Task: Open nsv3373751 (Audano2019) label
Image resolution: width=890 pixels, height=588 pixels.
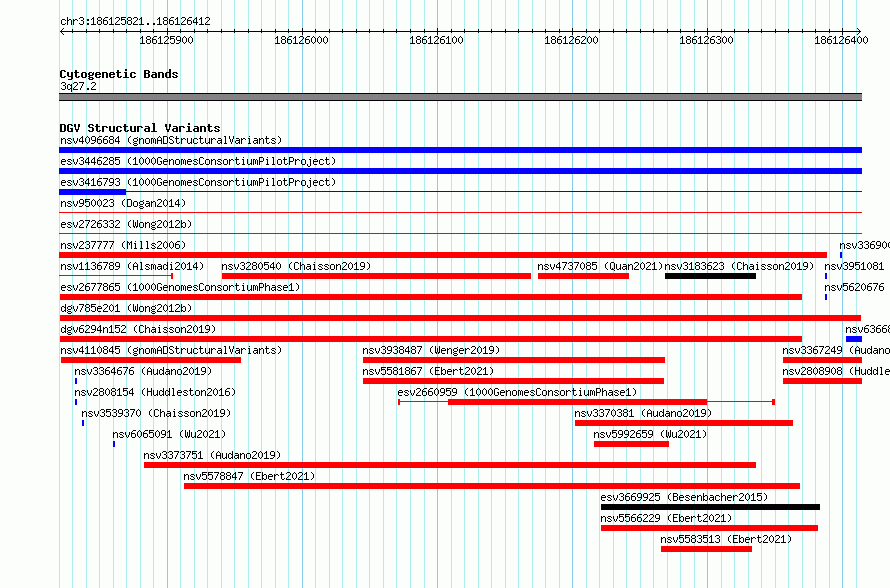Action: click(212, 455)
